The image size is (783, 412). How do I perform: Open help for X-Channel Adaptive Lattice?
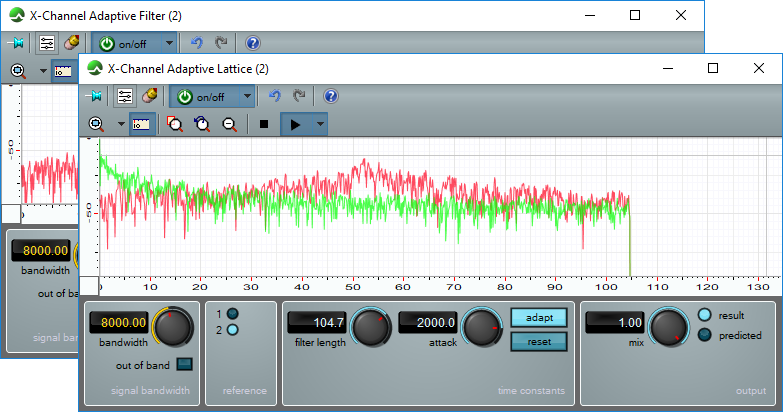pos(331,97)
